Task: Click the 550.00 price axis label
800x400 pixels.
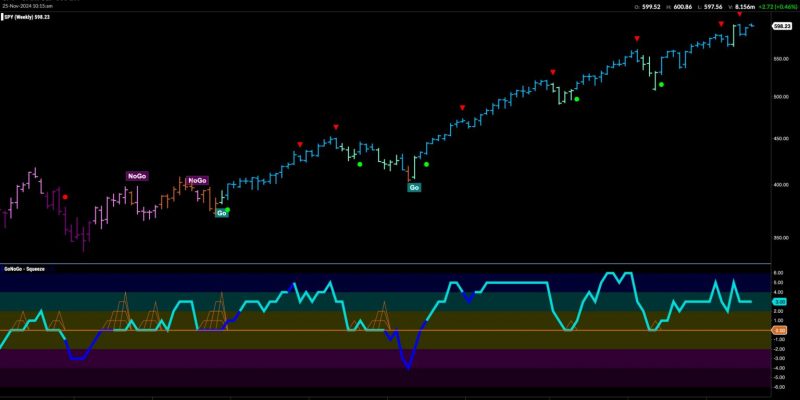Action: [781, 59]
